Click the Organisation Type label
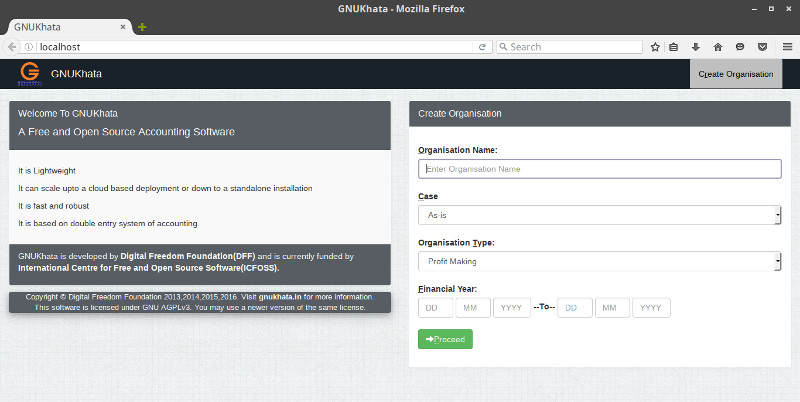Viewport: 800px width, 402px height. [x=456, y=243]
